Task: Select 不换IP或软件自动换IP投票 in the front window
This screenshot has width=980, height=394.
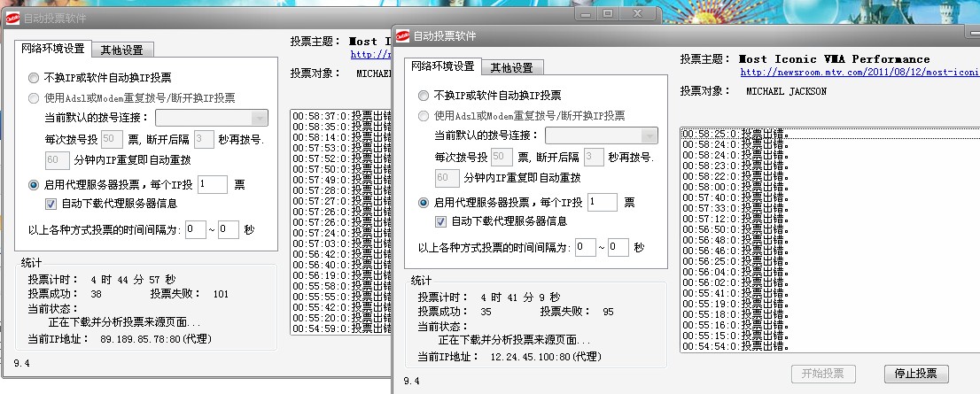Action: click(x=423, y=96)
